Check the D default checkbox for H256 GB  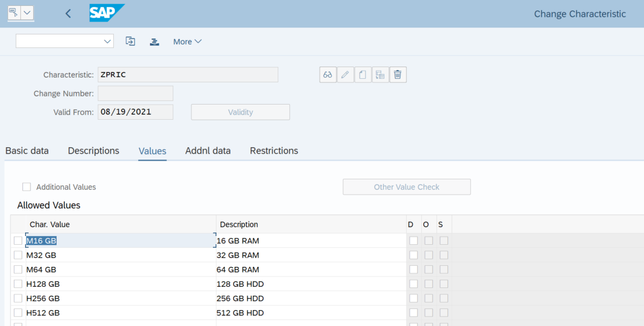414,298
